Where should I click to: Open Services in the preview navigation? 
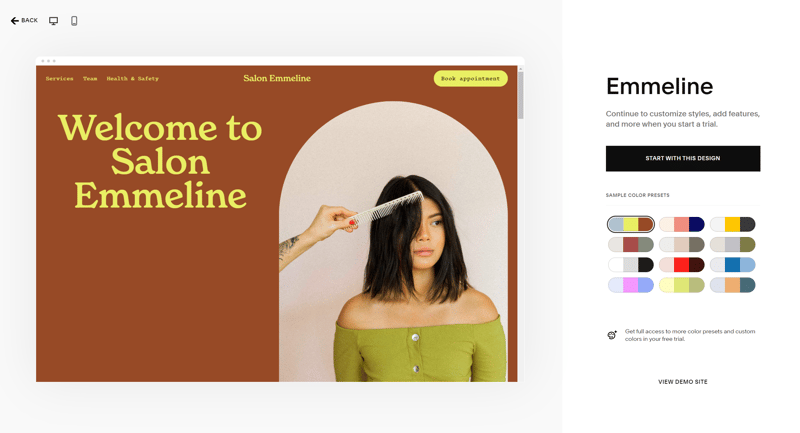pos(59,79)
